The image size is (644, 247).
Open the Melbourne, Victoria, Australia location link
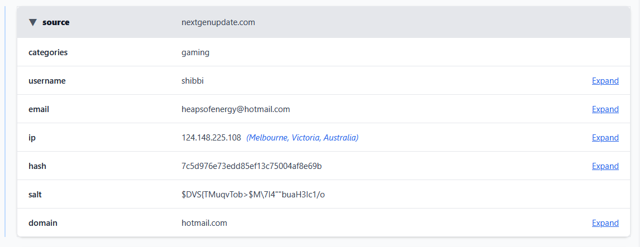click(302, 138)
